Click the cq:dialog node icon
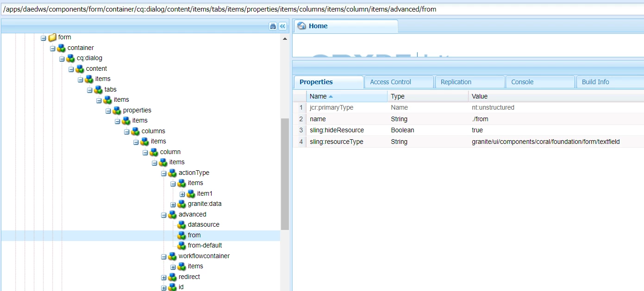The width and height of the screenshot is (644, 291). click(x=70, y=58)
